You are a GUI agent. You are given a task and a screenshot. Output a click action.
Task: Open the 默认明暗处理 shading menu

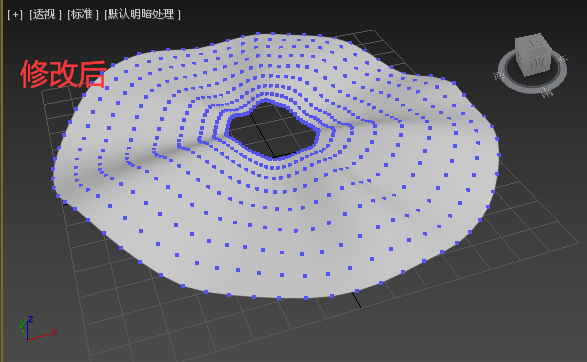(142, 15)
